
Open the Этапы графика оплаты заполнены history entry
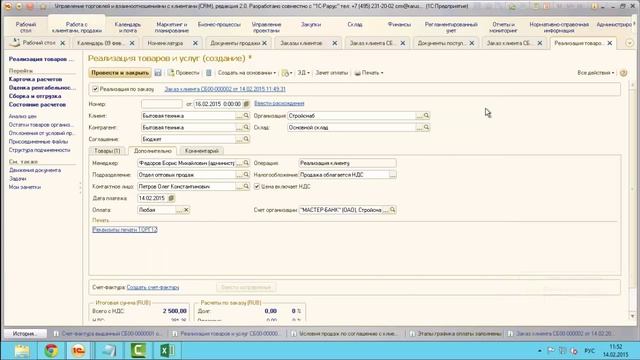coord(456,333)
